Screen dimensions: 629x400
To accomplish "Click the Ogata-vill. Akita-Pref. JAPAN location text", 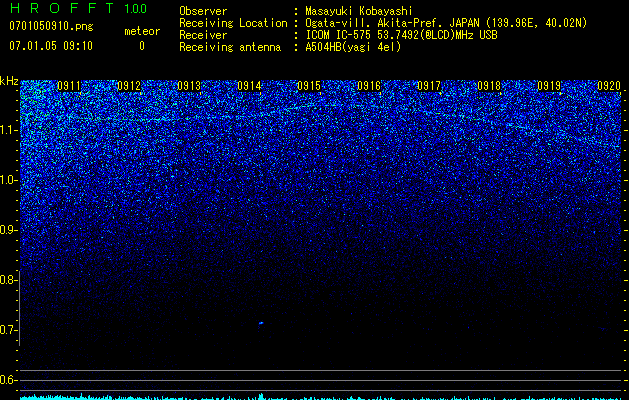I will 446,23.
